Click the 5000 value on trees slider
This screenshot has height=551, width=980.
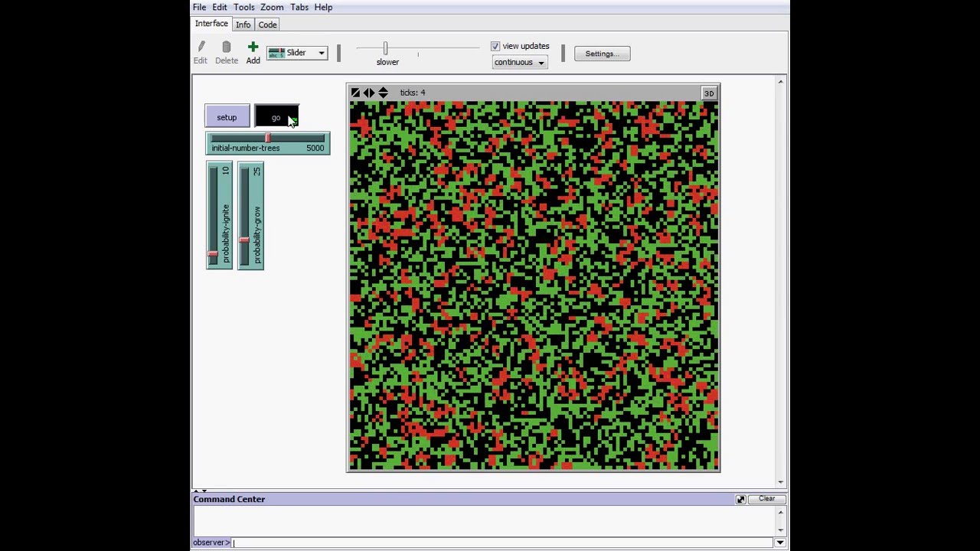[x=315, y=148]
